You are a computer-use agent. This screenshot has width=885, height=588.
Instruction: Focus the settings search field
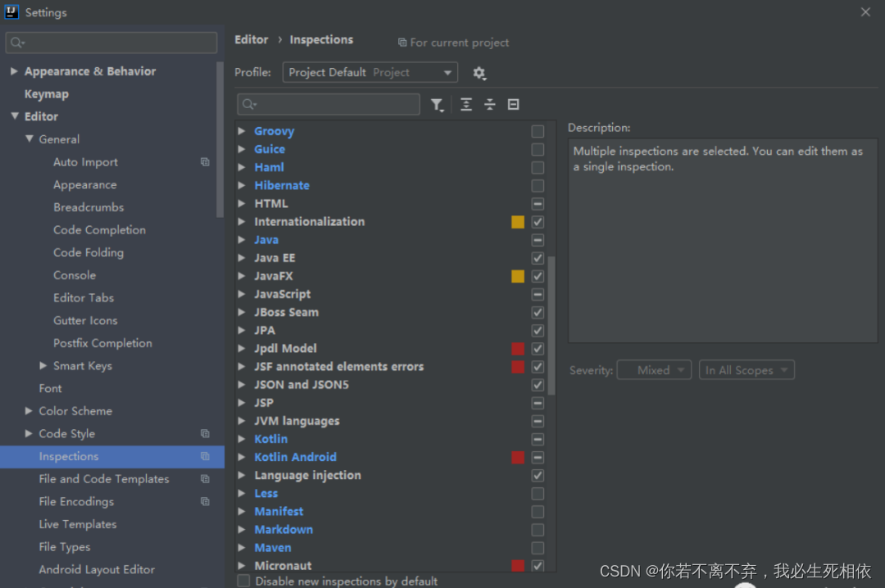click(111, 43)
